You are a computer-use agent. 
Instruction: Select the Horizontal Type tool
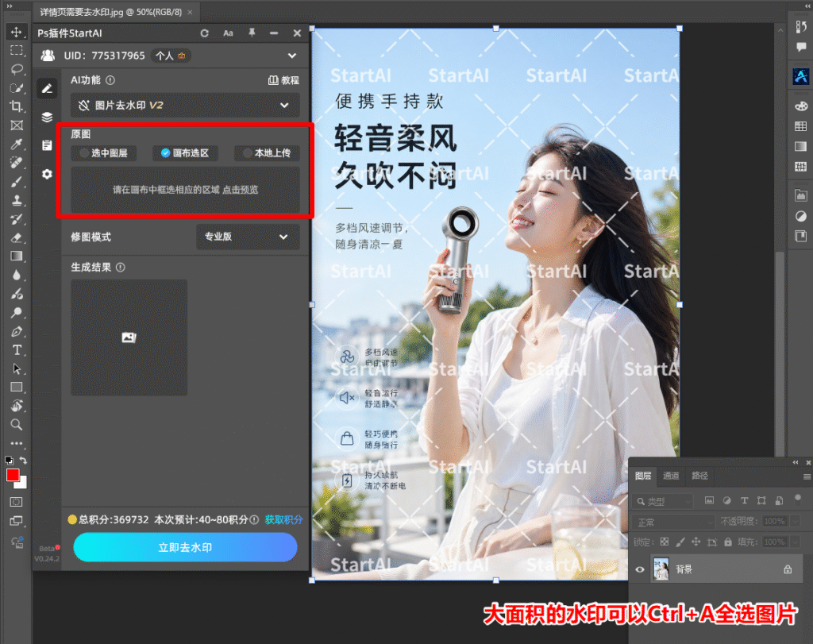tap(16, 350)
